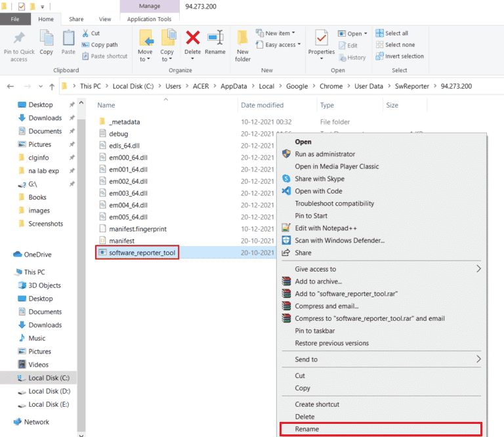The image size is (504, 437).
Task: Click Troubleshoot compatibility
Action: (x=381, y=203)
